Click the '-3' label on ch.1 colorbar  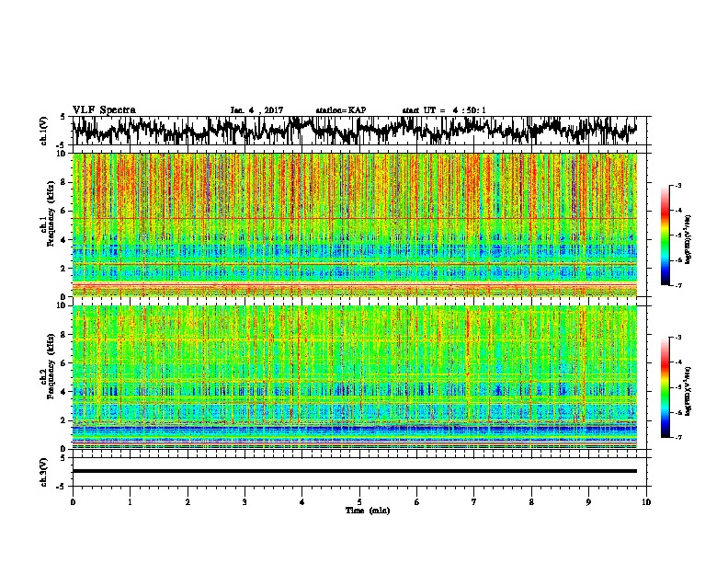click(x=677, y=186)
